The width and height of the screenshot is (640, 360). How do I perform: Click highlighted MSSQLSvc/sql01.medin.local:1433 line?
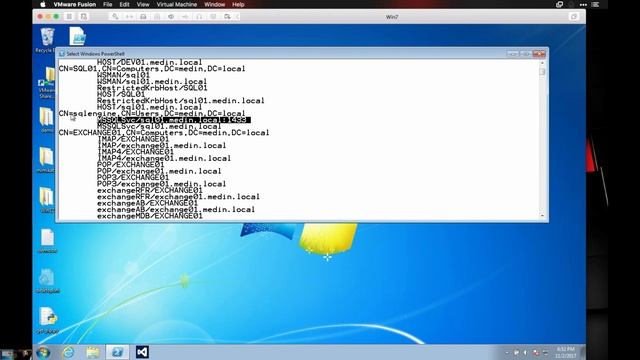(174, 120)
